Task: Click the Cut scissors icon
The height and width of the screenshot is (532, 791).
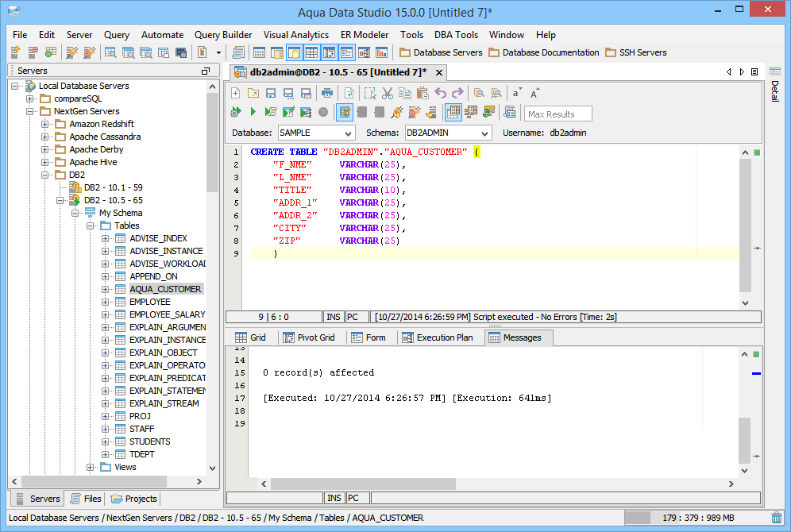Action: click(x=388, y=93)
